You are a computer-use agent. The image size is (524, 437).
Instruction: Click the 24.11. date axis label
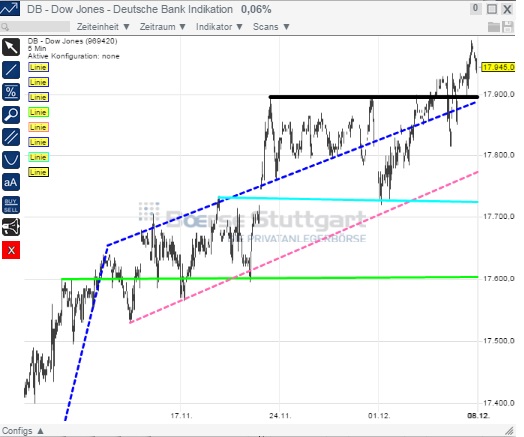280,416
